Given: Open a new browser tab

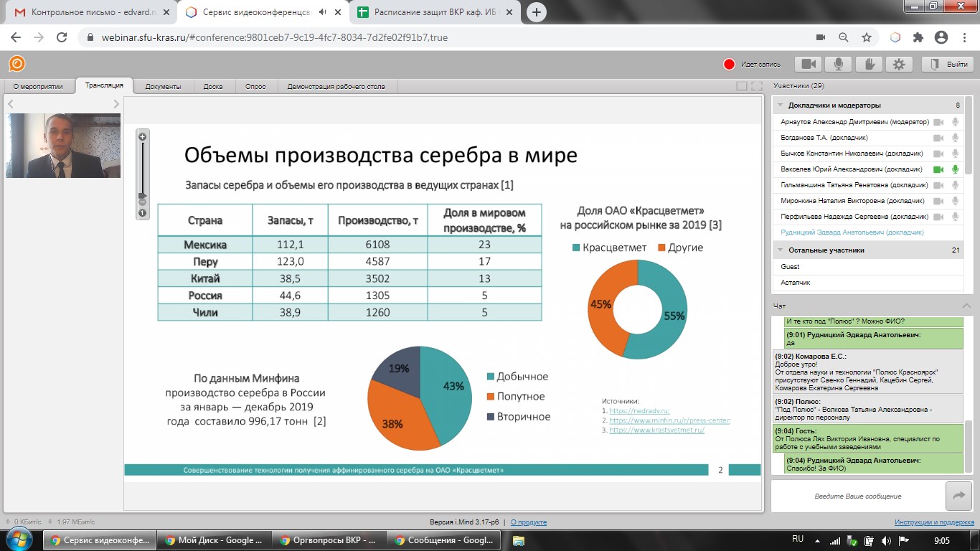Looking at the screenshot, I should (537, 12).
